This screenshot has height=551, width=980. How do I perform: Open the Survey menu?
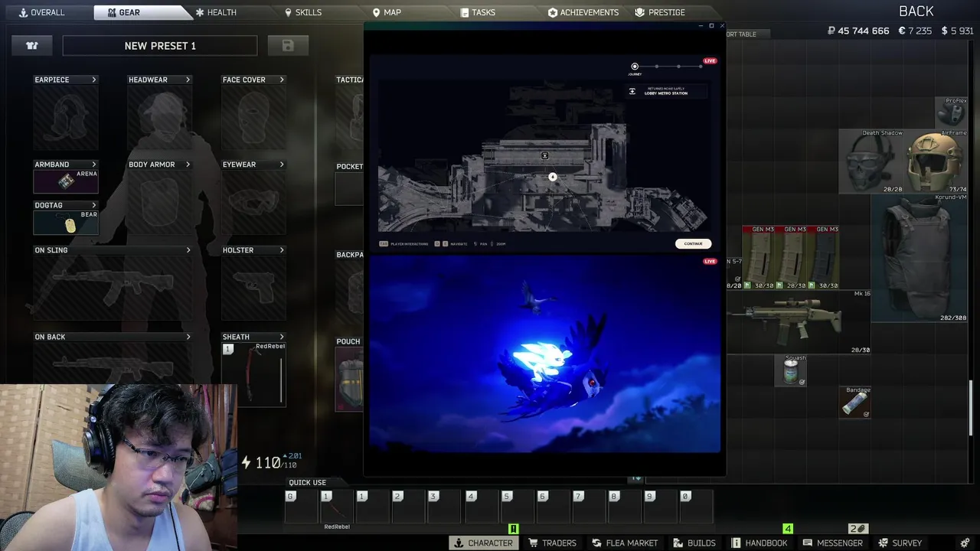coord(900,543)
